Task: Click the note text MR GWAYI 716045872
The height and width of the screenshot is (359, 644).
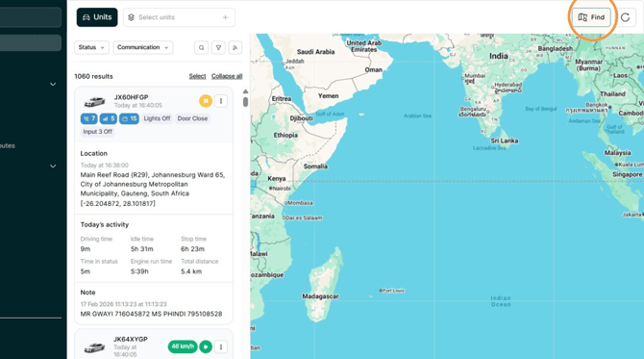Action: coord(151,314)
